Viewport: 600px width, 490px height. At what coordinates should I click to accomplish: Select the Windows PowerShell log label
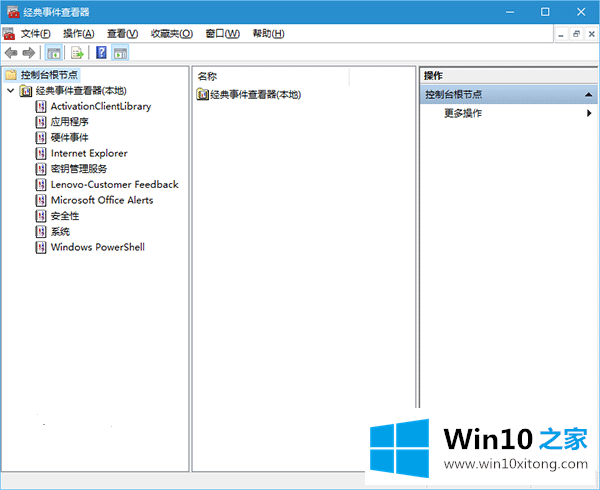pos(98,247)
